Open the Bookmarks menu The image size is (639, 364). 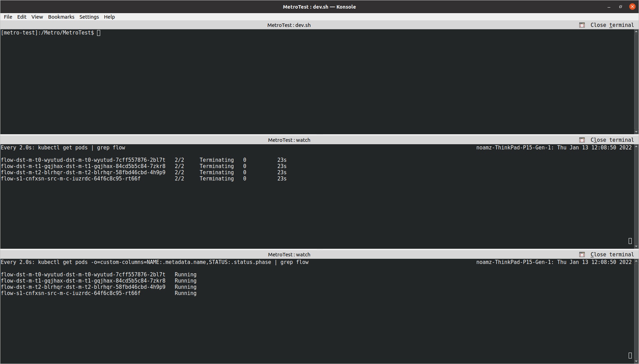coord(61,17)
